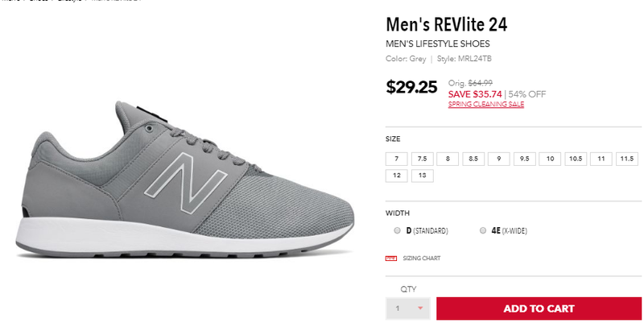
Task: Choose shoe size 10
Action: point(550,159)
